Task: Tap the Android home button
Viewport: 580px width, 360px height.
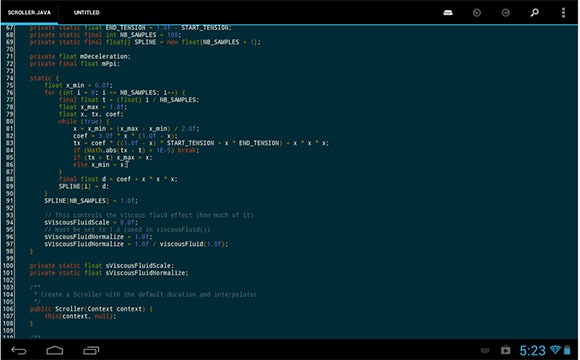Action: pos(55,350)
